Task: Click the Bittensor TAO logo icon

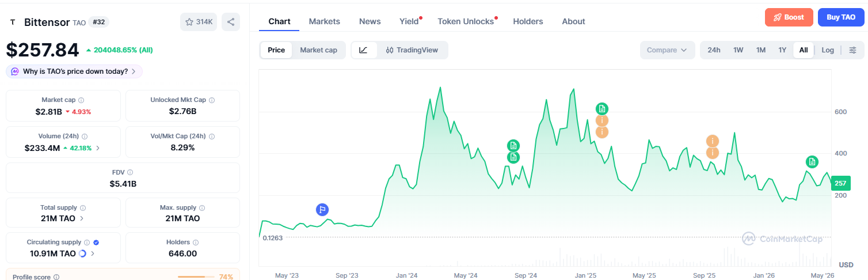Action: (12, 22)
